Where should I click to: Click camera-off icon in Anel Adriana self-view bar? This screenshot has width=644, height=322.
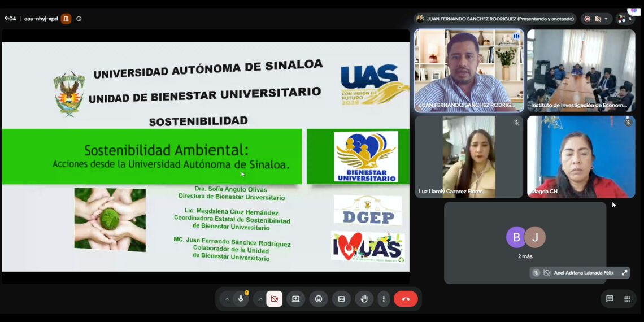click(x=547, y=273)
